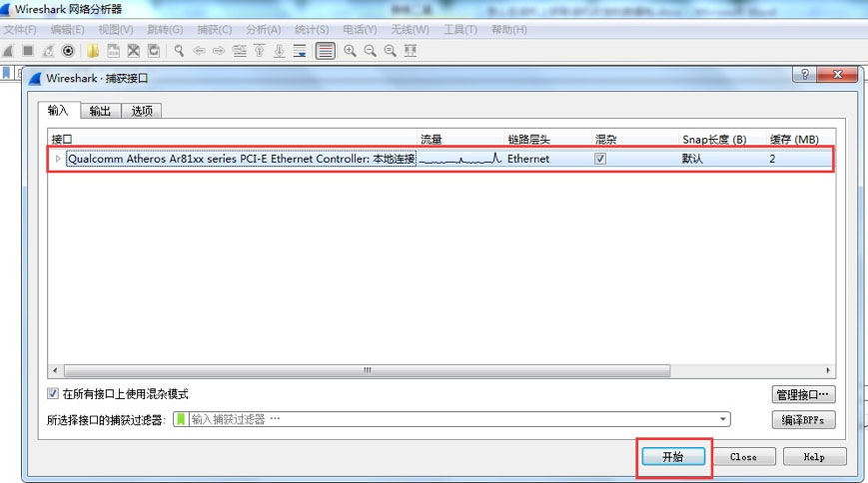Image resolution: width=868 pixels, height=483 pixels.
Task: Open the 文件(F) menu
Action: [x=20, y=30]
